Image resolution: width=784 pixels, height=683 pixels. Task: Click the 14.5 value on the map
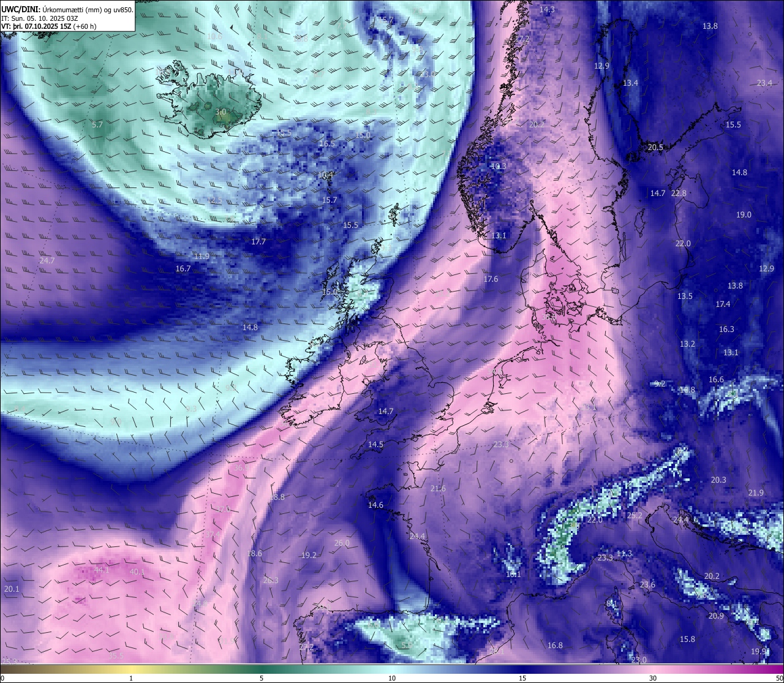coord(375,444)
